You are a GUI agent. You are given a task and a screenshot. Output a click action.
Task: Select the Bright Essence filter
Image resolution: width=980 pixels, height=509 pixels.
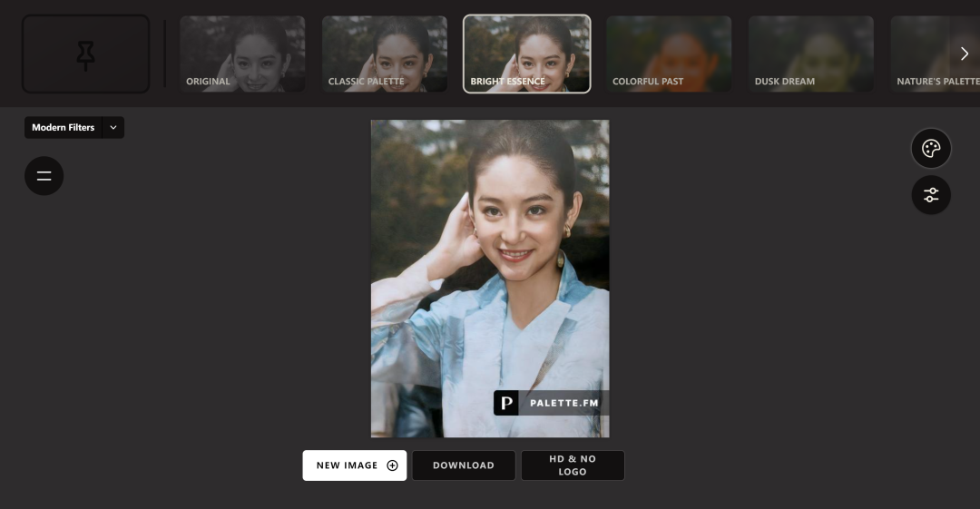(x=527, y=54)
